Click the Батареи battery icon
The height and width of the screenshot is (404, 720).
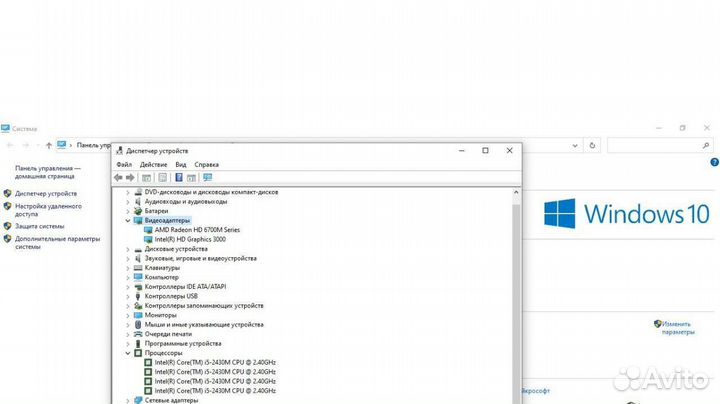click(x=138, y=211)
